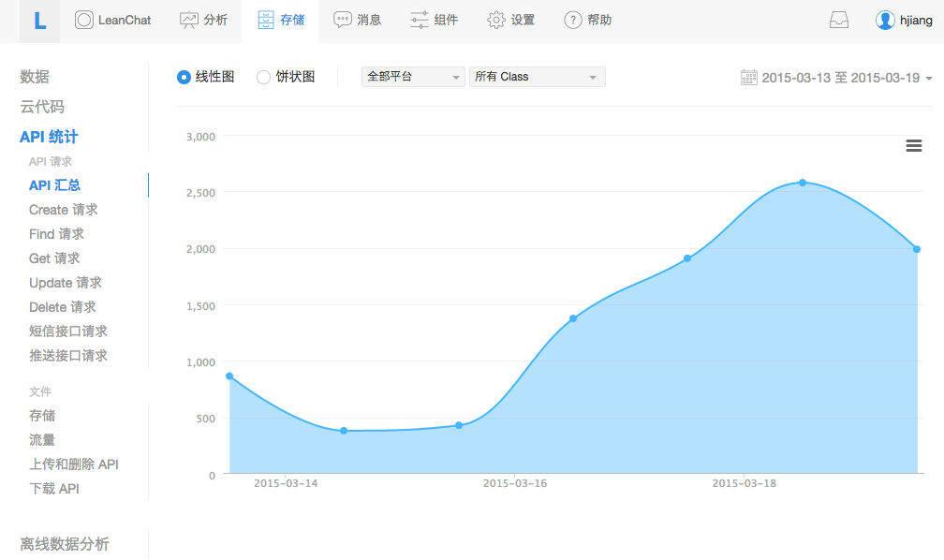
Task: Expand the date range 2015-03-13 至 2015-03-19
Action: (840, 78)
